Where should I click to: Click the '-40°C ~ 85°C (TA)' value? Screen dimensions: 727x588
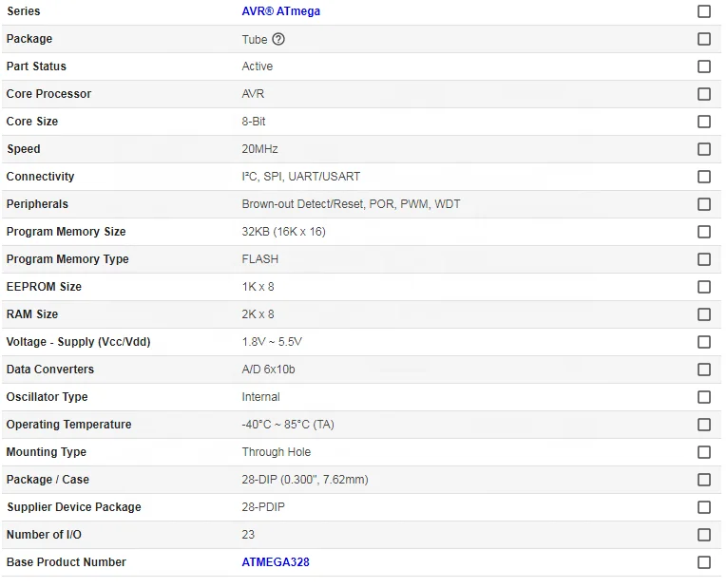click(x=287, y=425)
